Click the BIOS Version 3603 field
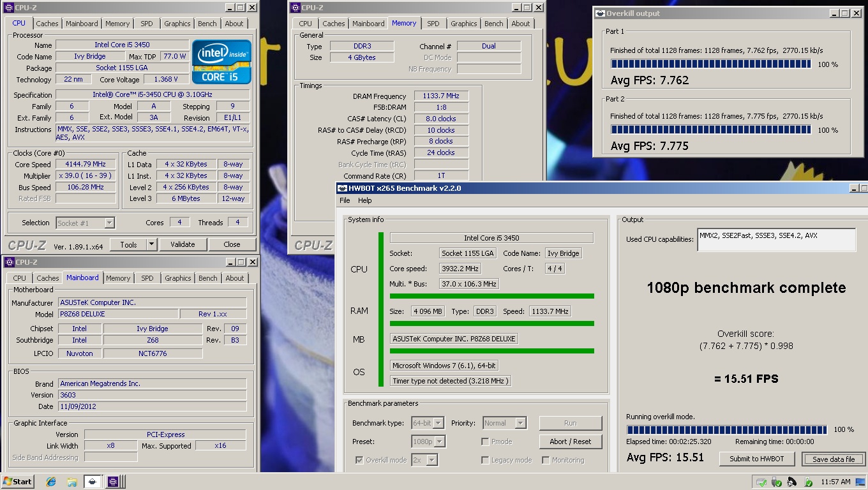This screenshot has width=868, height=490. [x=152, y=395]
